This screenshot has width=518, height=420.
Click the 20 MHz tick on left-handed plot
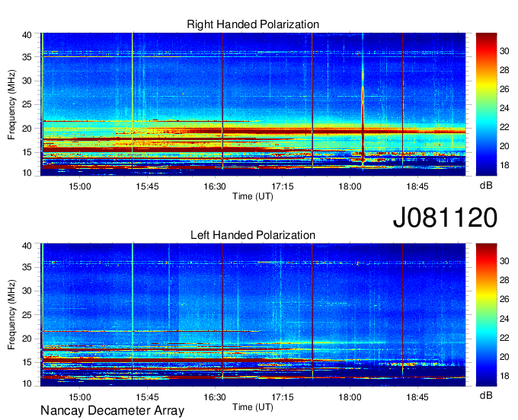click(27, 339)
